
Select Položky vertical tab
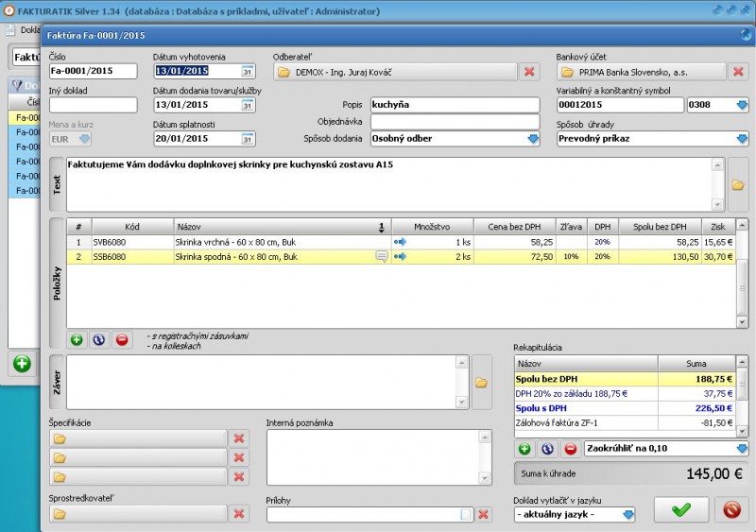pyautogui.click(x=57, y=283)
